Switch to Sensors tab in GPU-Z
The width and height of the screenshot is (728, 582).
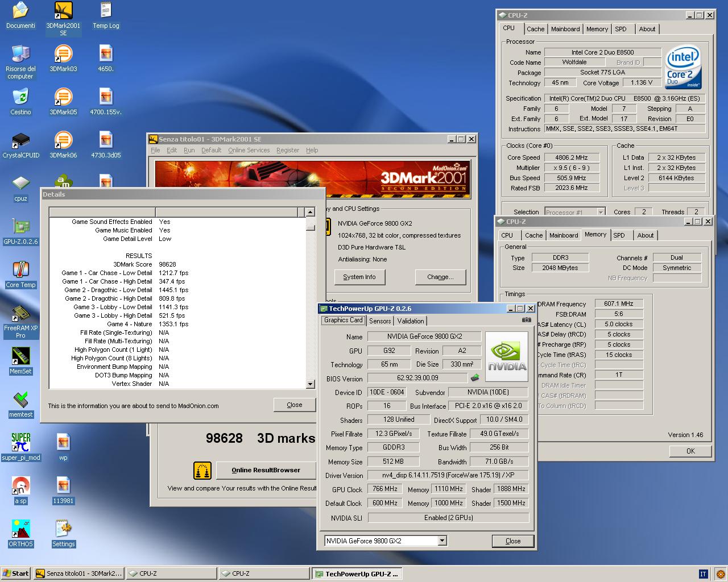[x=380, y=321]
